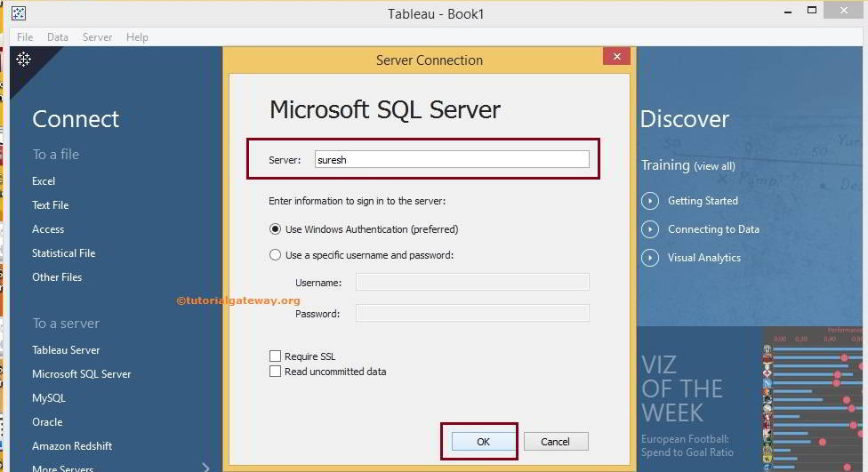Image resolution: width=868 pixels, height=472 pixels.
Task: Connect to Amazon Redshift
Action: pos(72,446)
